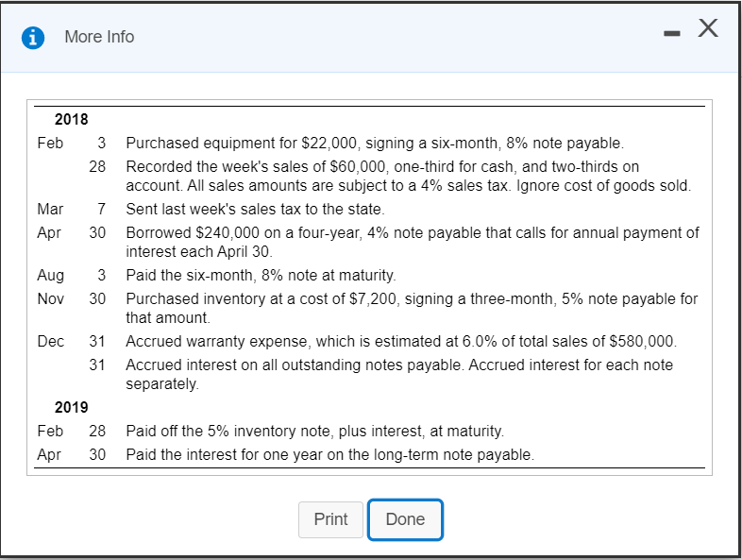The image size is (742, 560).
Task: Click 'Feb' month label under 2019
Action: coord(50,431)
